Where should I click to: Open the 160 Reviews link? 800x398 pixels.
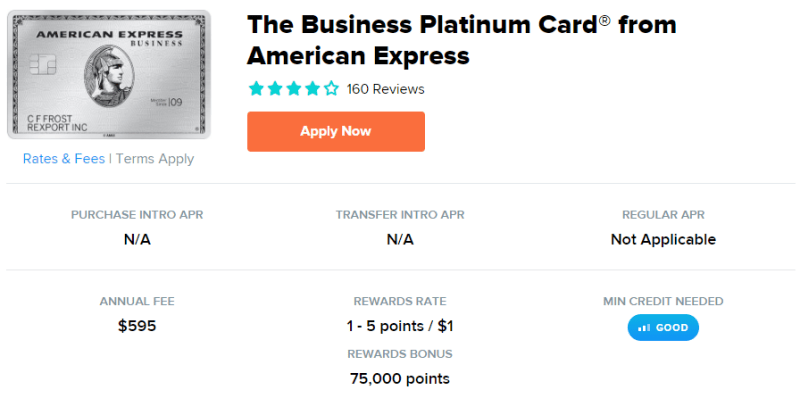coord(386,89)
